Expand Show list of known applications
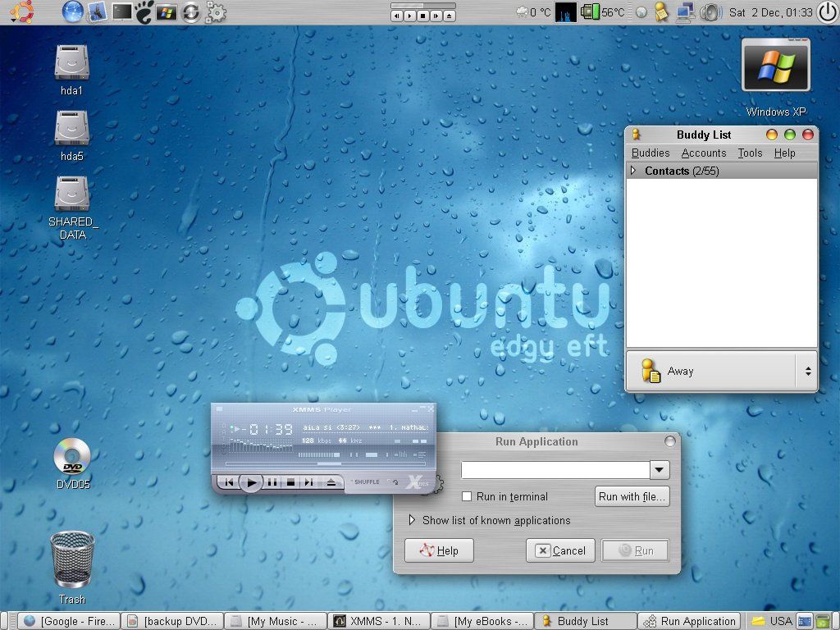The image size is (840, 630). (412, 520)
